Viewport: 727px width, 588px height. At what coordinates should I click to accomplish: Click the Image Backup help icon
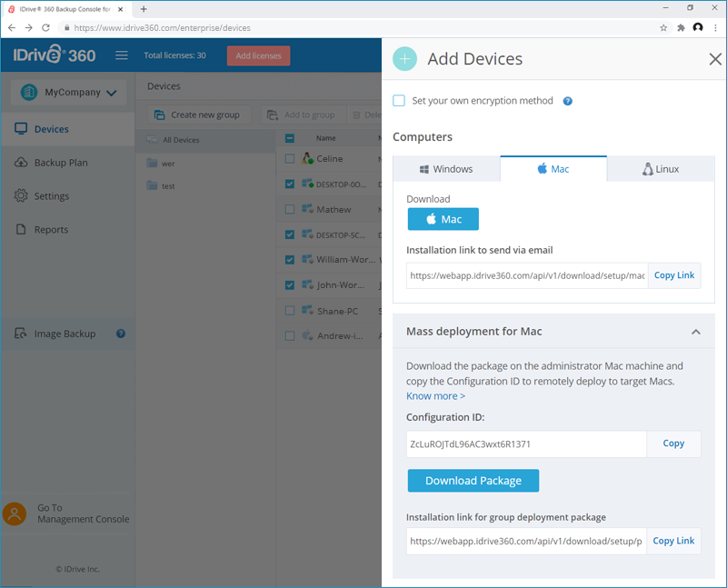click(x=121, y=334)
